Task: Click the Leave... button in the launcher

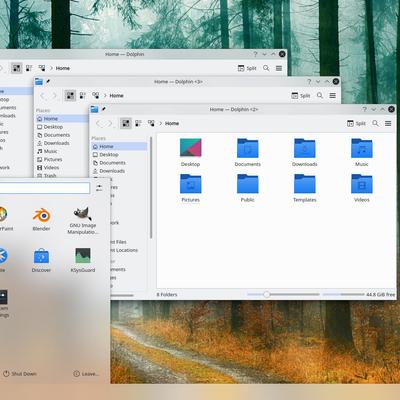Action: 86,374
